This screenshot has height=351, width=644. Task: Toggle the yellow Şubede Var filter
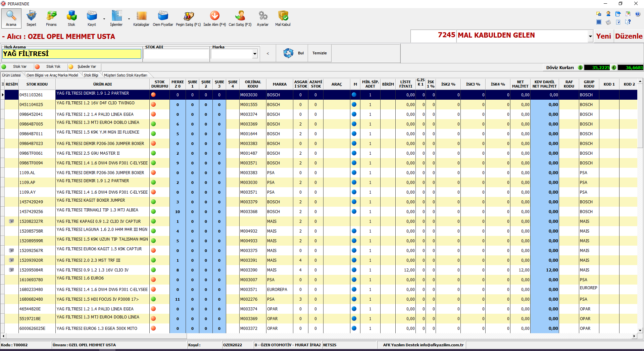click(x=71, y=67)
